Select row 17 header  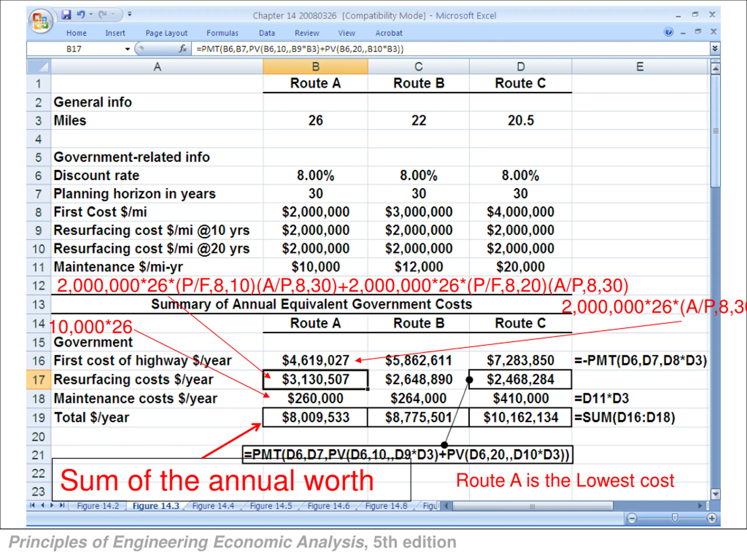pyautogui.click(x=39, y=380)
